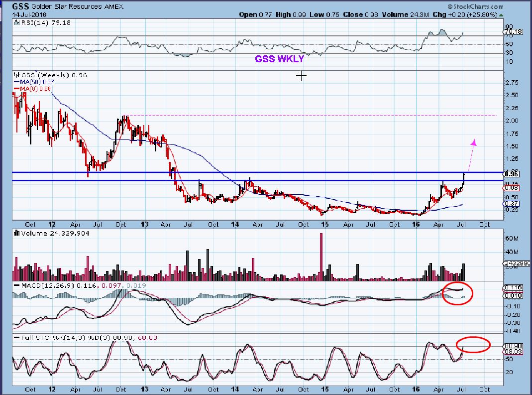
Task: Click the 0.019 MACD histogram tag
Action: [512, 296]
